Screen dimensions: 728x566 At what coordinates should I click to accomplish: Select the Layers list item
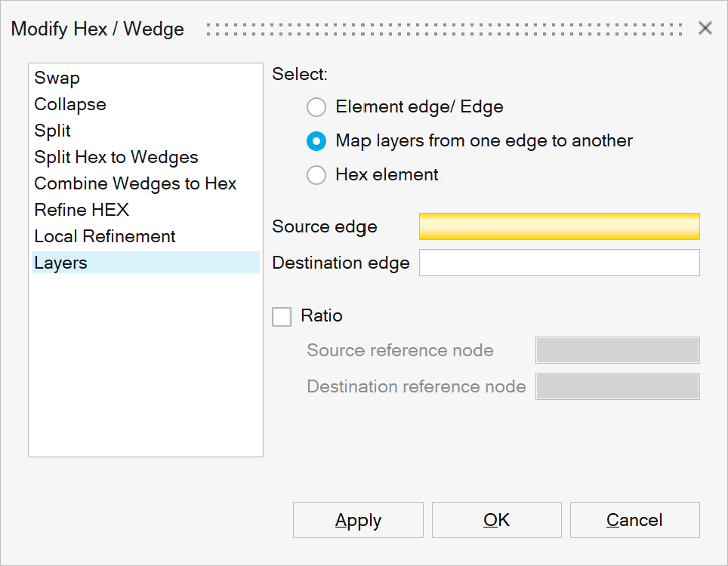click(61, 263)
